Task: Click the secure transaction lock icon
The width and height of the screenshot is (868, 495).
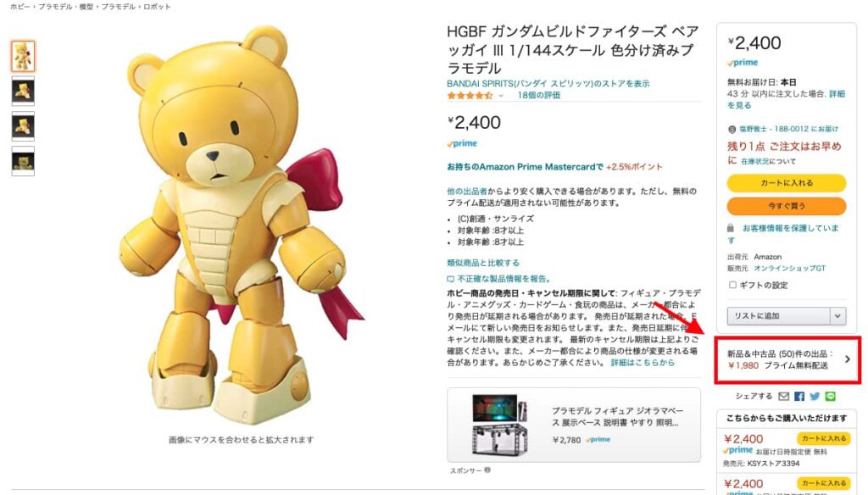Action: (730, 228)
